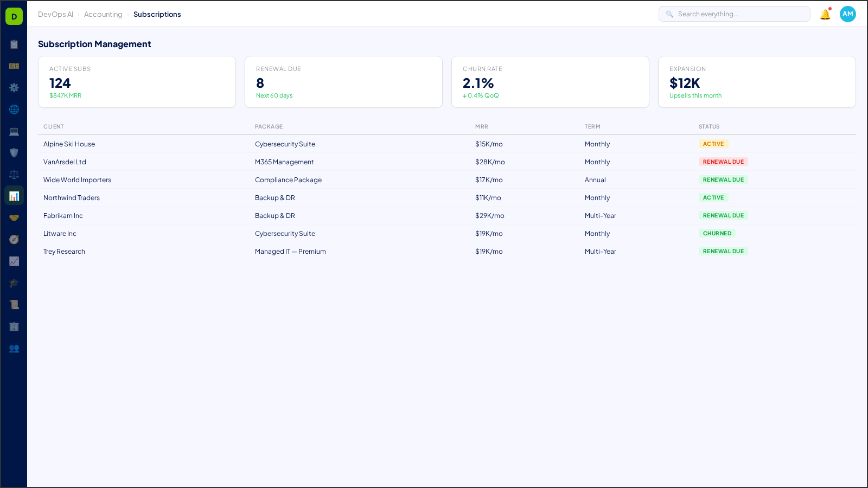Navigate to the Accounting breadcrumb link
This screenshot has width=868, height=488.
(103, 14)
